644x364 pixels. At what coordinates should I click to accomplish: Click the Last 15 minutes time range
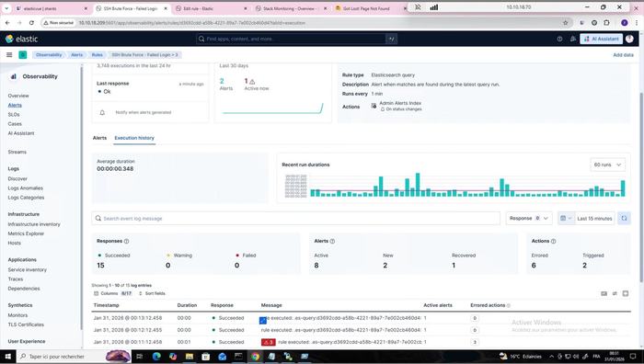[x=594, y=219]
